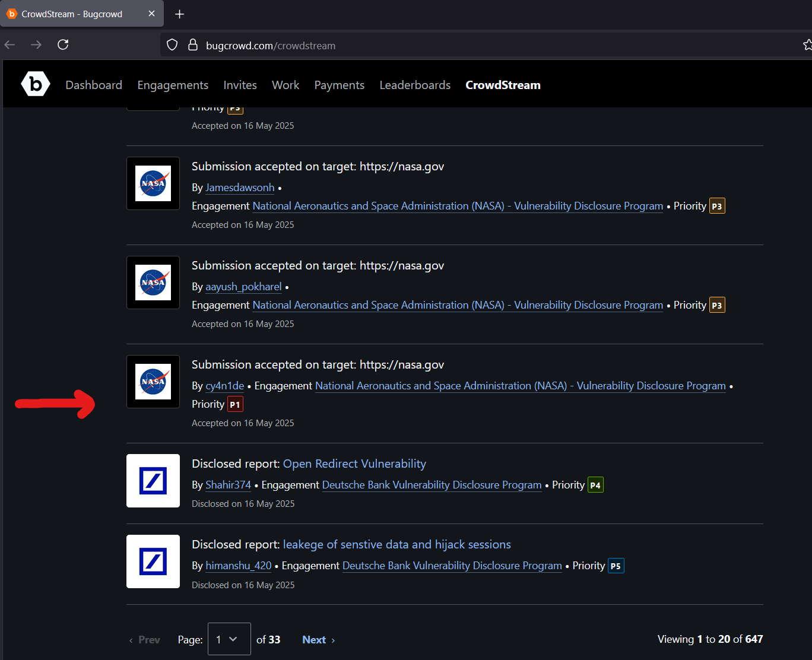812x660 pixels.
Task: Click the browser address bar URL
Action: coord(271,46)
